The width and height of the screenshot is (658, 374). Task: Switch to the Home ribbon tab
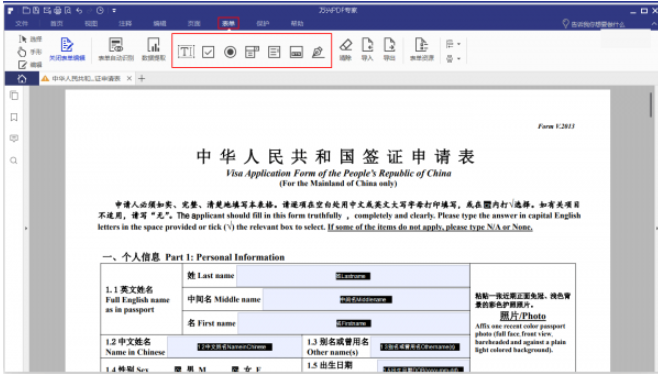click(57, 24)
